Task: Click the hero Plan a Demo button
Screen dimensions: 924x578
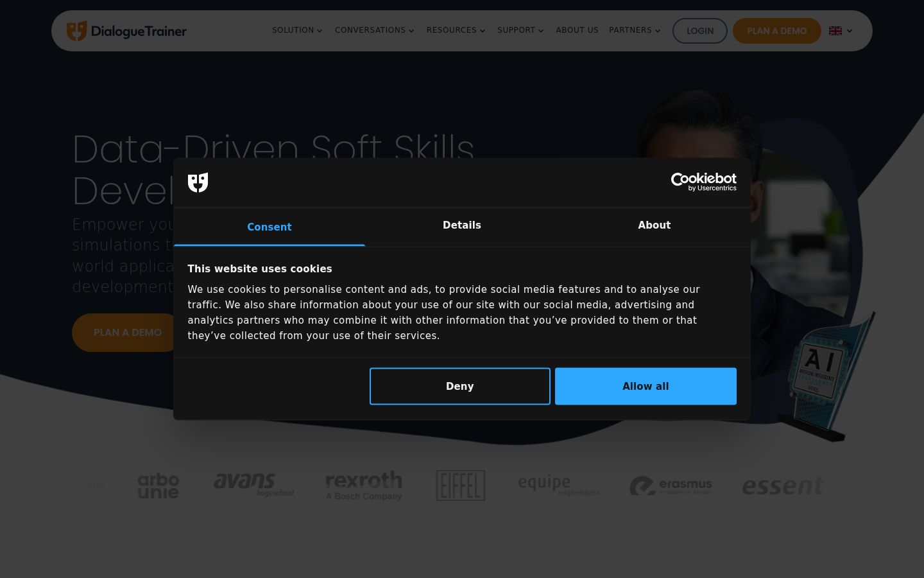Action: pyautogui.click(x=127, y=333)
